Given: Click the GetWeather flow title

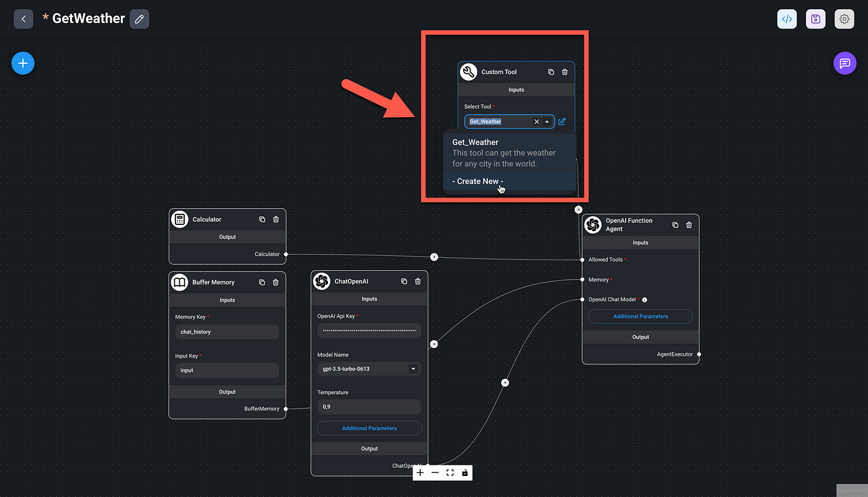Looking at the screenshot, I should pos(89,19).
